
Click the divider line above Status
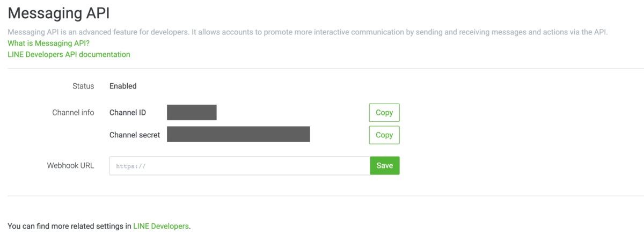(x=322, y=69)
